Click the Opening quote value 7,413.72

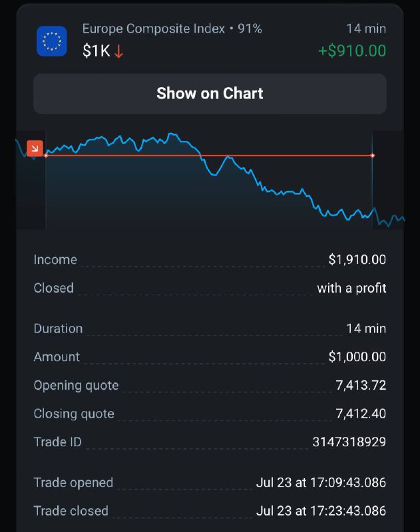(x=361, y=385)
